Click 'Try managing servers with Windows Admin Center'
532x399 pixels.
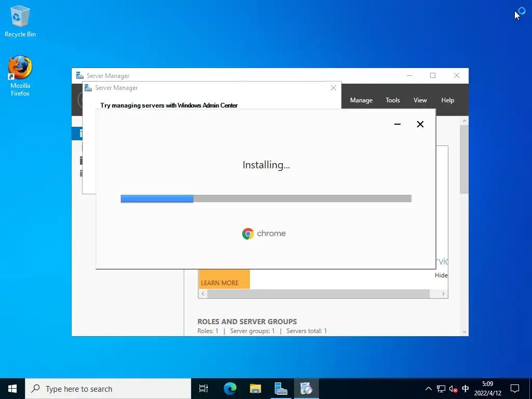click(x=169, y=105)
